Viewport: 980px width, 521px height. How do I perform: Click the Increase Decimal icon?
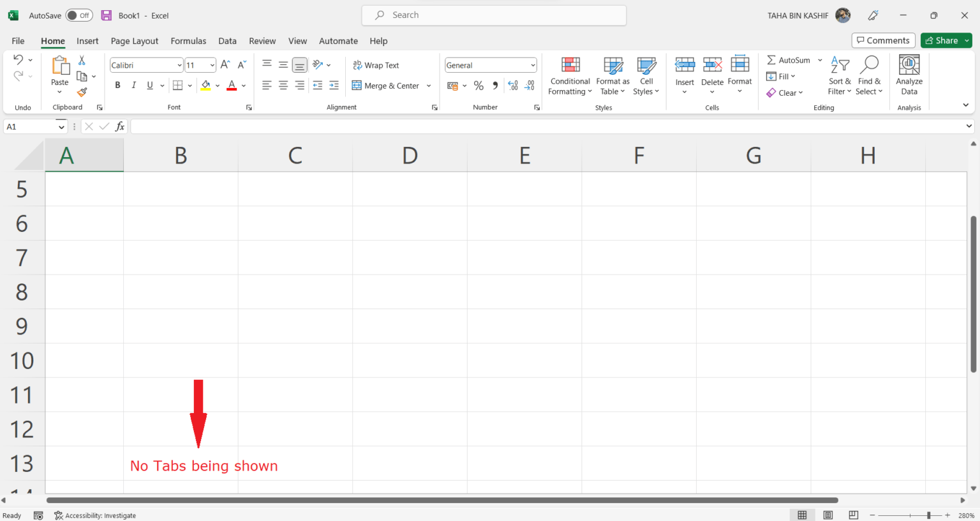(513, 85)
